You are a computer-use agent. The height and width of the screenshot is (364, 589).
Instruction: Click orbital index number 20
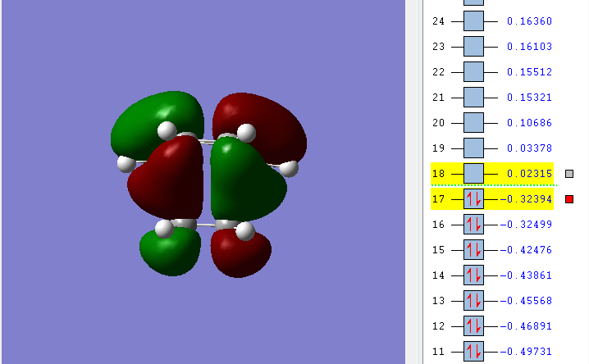(438, 123)
